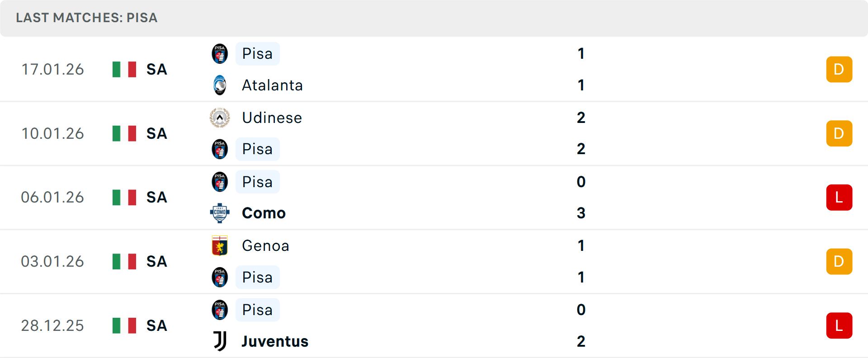868x358 pixels.
Task: Click the Atalanta club crest icon
Action: (x=220, y=85)
